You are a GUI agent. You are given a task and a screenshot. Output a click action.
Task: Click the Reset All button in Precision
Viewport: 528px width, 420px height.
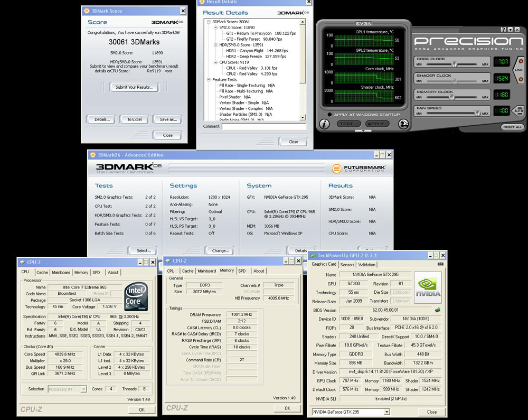tap(513, 127)
